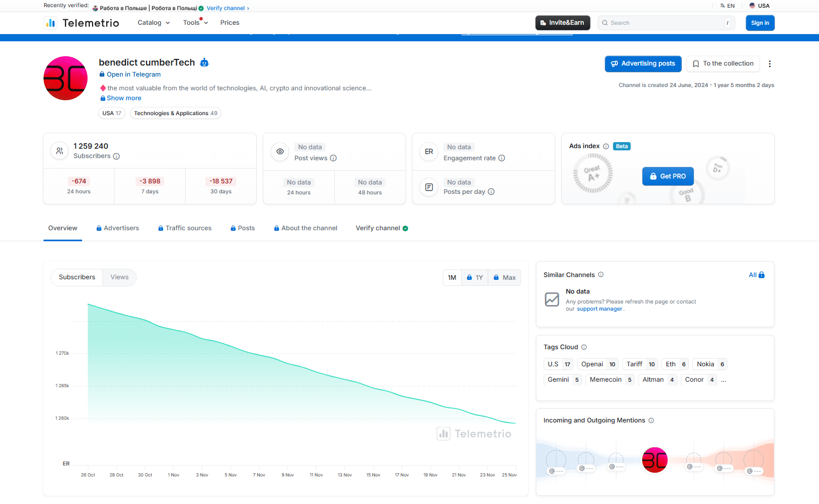Click the verified badge next to channel name
This screenshot has height=504, width=819.
[204, 62]
